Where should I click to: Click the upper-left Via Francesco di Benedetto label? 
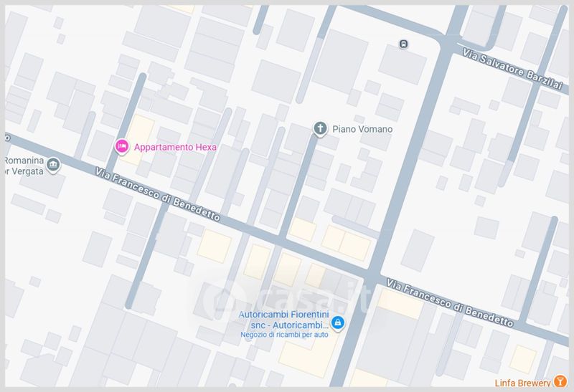158,194
